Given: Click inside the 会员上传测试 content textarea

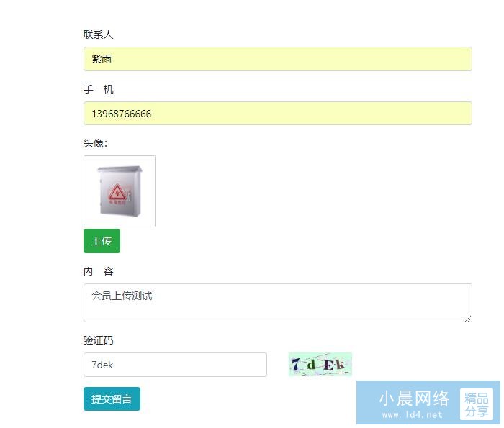Looking at the screenshot, I should (x=278, y=303).
